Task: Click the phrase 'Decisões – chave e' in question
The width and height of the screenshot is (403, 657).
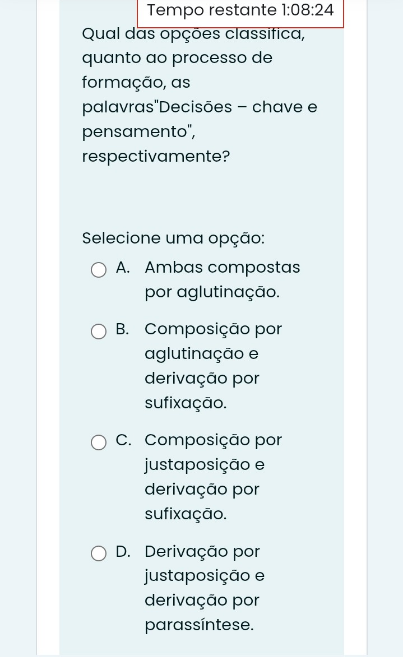Action: click(239, 107)
